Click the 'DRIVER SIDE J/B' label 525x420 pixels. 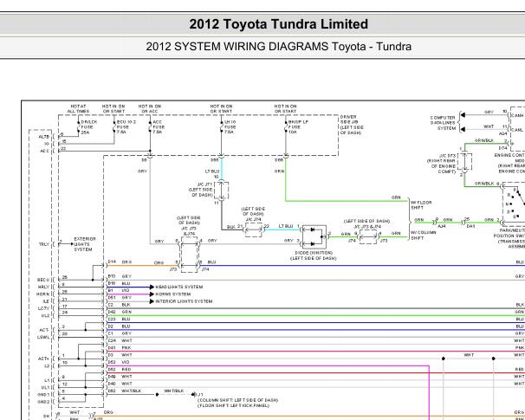pos(349,120)
